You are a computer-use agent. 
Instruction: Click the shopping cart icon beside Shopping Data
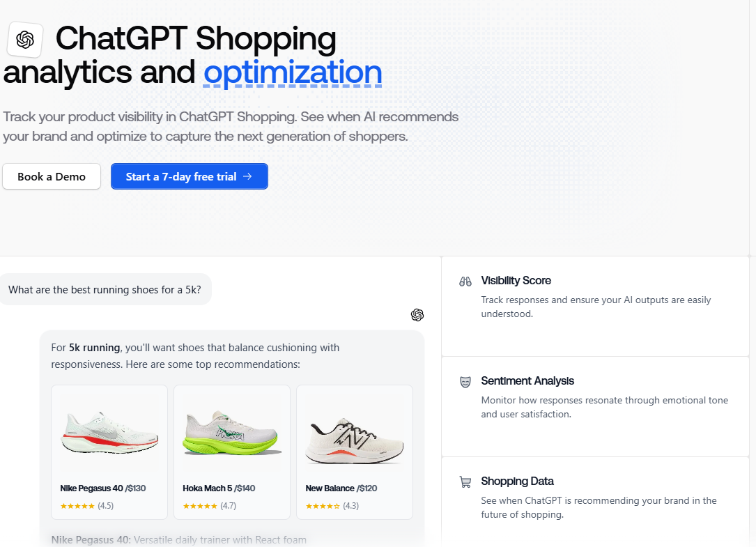pos(465,481)
